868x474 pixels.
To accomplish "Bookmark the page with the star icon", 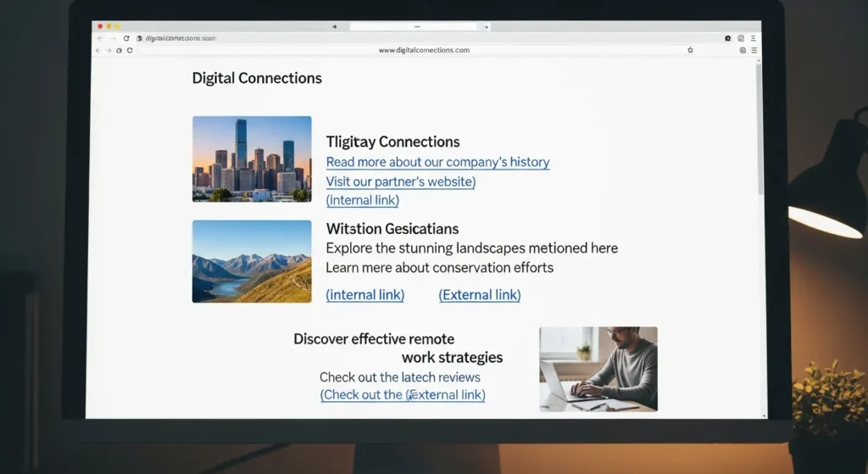I will 690,50.
